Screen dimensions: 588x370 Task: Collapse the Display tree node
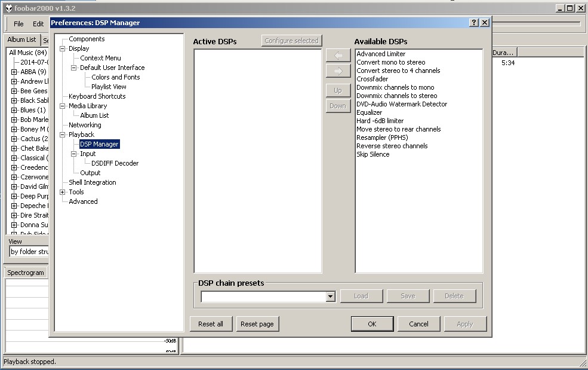coord(63,48)
